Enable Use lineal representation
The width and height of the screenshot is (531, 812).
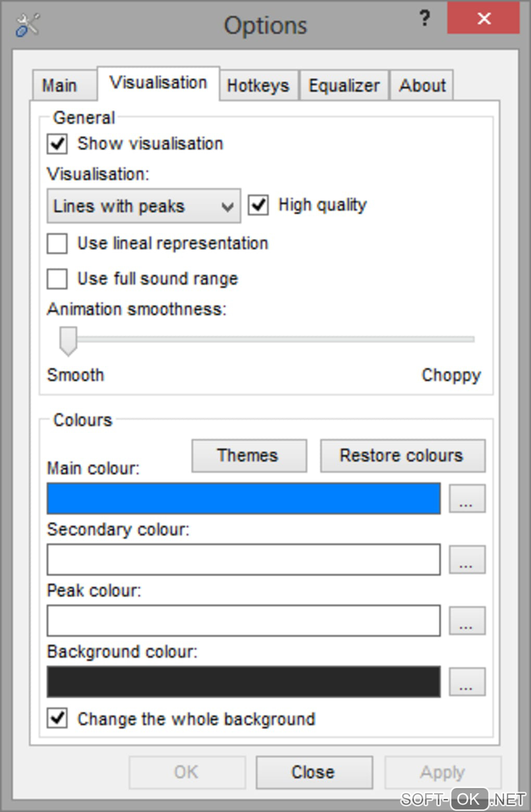click(x=57, y=243)
